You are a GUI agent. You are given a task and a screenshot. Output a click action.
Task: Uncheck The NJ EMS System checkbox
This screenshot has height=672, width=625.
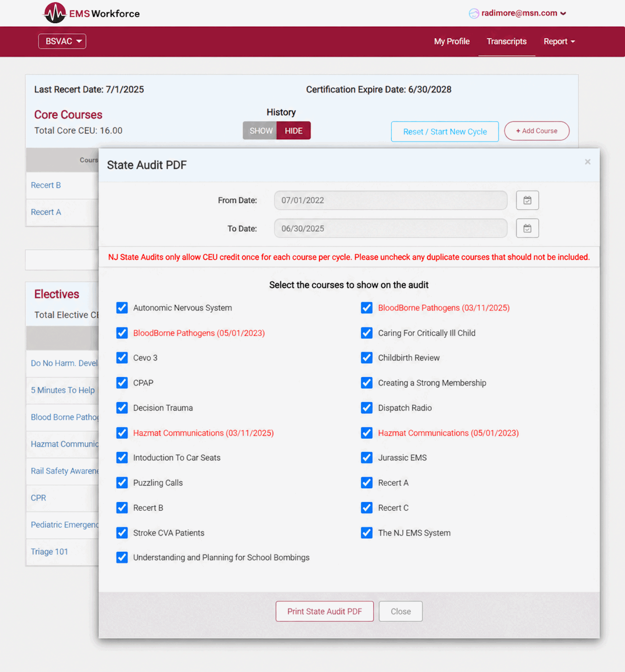(x=367, y=533)
